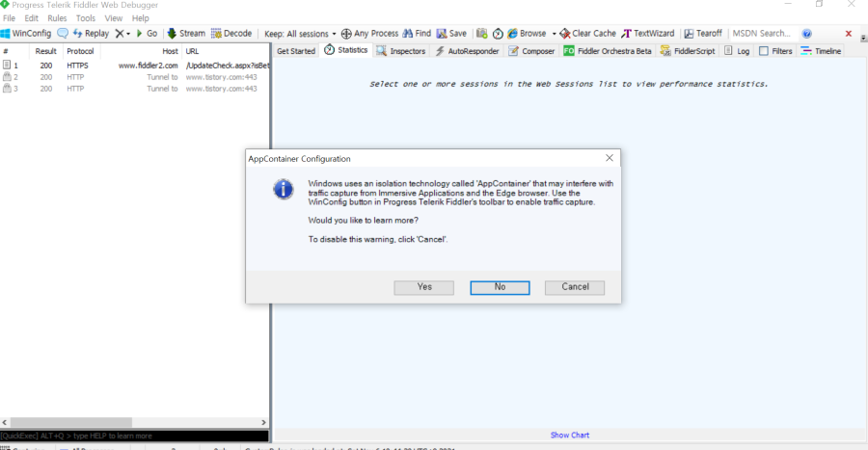Open the Help menu

140,18
